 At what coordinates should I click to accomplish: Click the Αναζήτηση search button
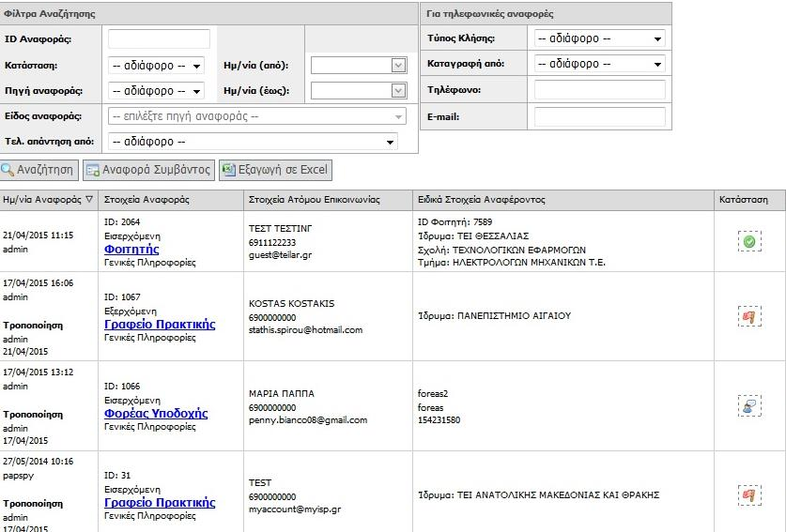point(39,170)
